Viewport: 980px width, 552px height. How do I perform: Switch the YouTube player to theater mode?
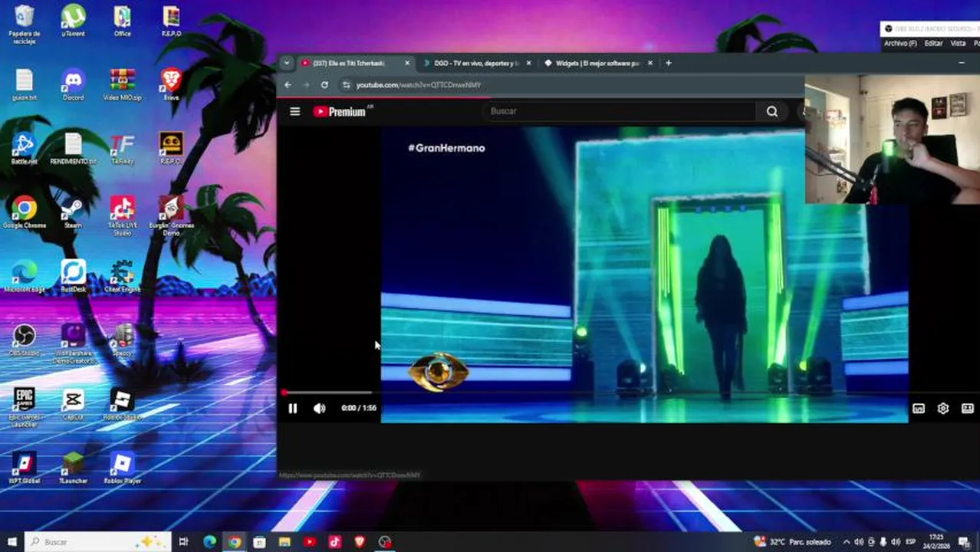(x=967, y=409)
